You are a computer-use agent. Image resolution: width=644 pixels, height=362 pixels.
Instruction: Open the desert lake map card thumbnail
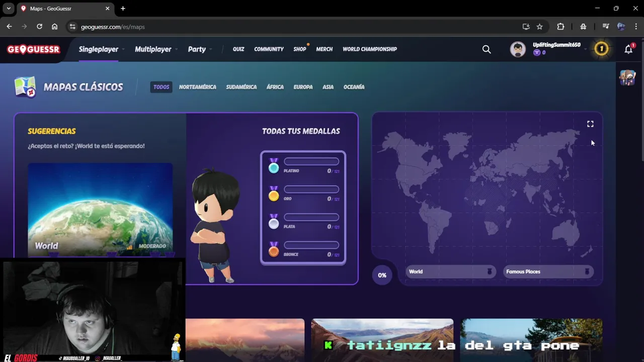382,340
